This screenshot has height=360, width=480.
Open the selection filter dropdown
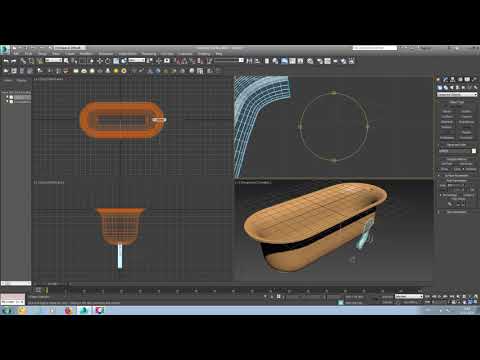point(53,60)
